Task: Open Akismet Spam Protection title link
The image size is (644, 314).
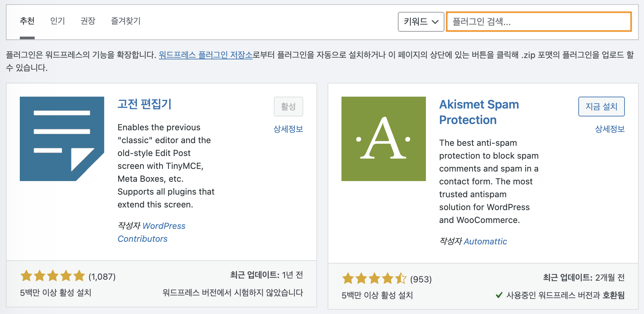Action: [x=479, y=112]
